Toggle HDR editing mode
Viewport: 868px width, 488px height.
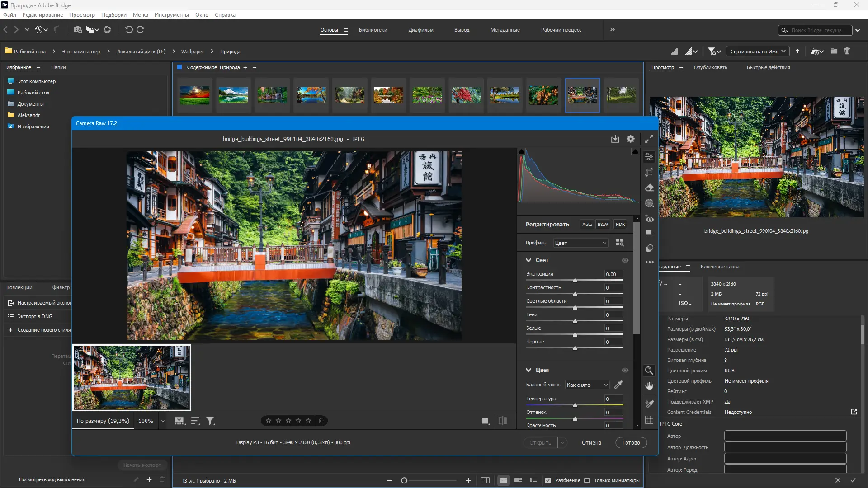[620, 224]
